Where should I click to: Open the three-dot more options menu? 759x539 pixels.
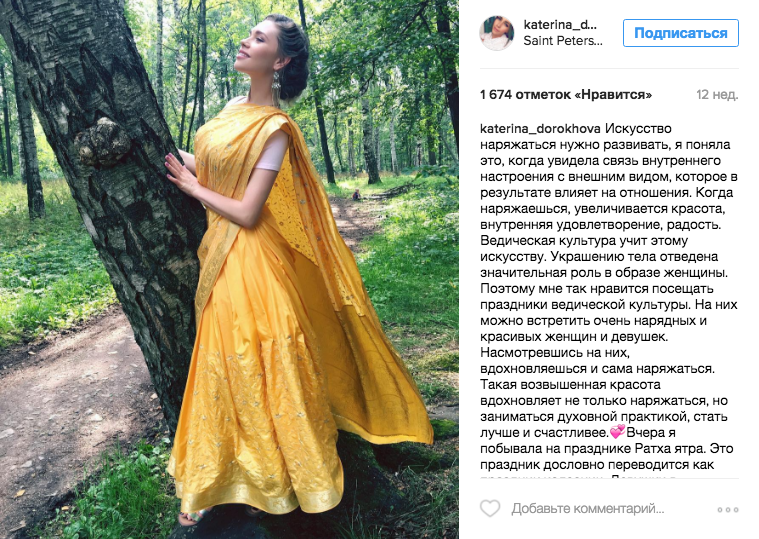click(728, 509)
